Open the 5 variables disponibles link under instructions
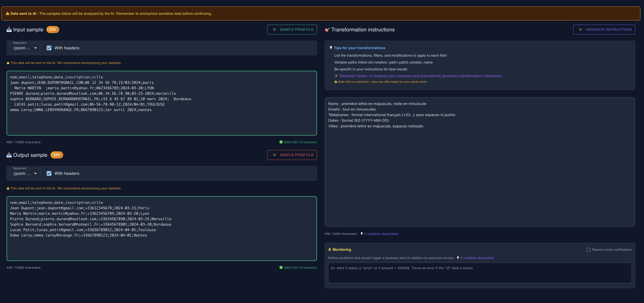This screenshot has width=644, height=303. tap(381, 234)
